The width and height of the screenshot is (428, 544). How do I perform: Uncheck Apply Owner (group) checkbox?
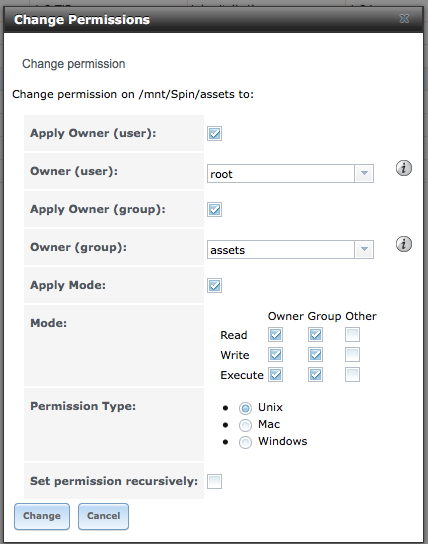tap(214, 210)
